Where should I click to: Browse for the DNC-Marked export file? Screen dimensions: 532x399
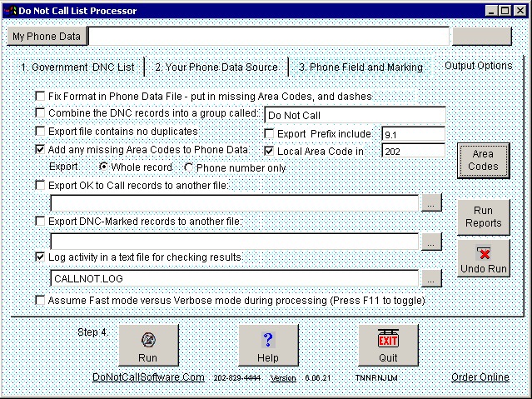tap(430, 242)
